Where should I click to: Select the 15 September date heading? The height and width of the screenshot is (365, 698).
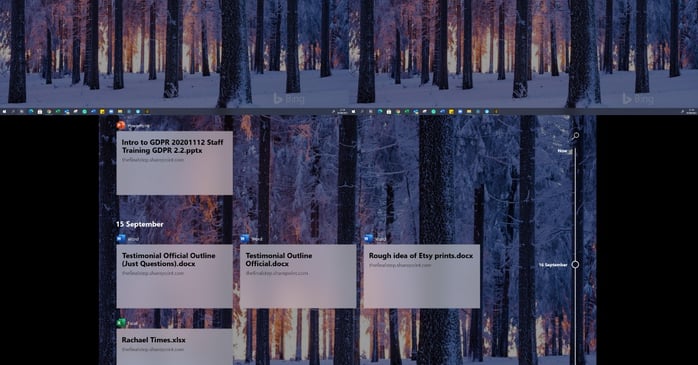[x=140, y=224]
